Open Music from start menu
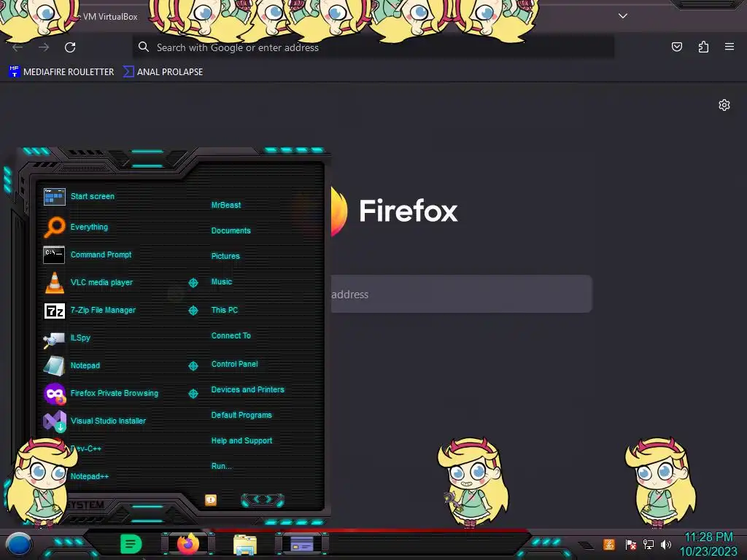747x560 pixels. (x=222, y=282)
